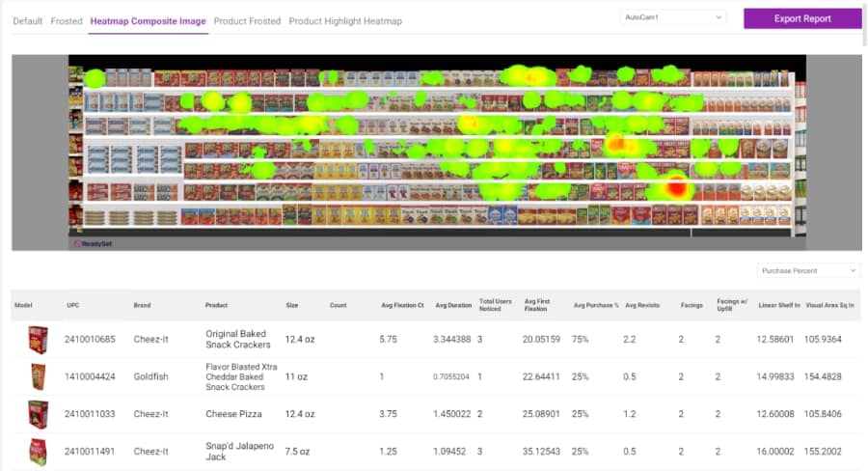The height and width of the screenshot is (471, 868).
Task: Sort by the Avg Purchase % column header
Action: tap(593, 306)
